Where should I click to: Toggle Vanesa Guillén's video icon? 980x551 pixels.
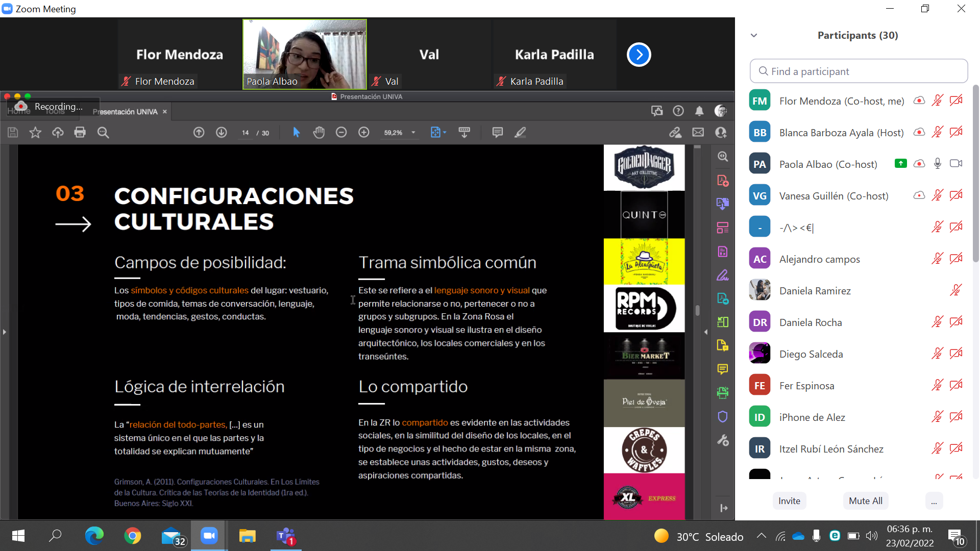pos(956,195)
